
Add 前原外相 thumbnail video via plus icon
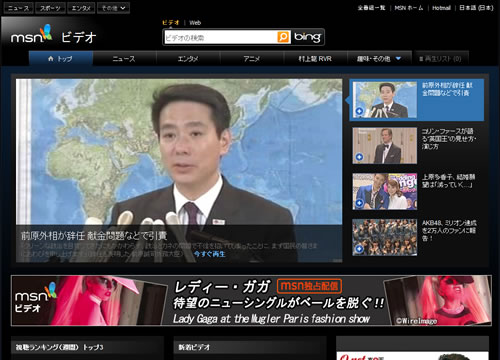(x=359, y=111)
